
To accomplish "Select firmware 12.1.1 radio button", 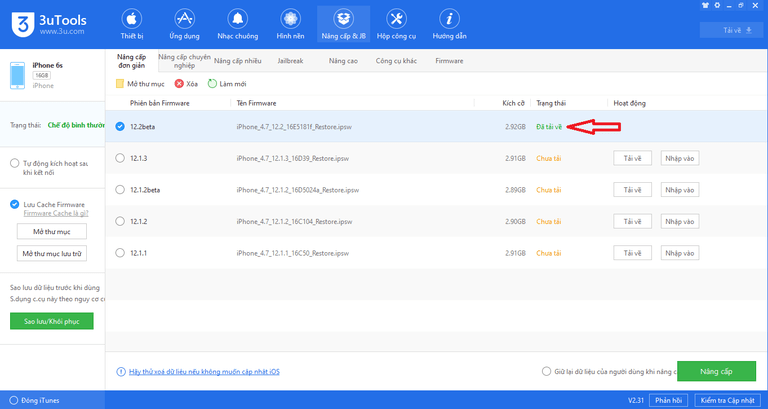I will 120,253.
